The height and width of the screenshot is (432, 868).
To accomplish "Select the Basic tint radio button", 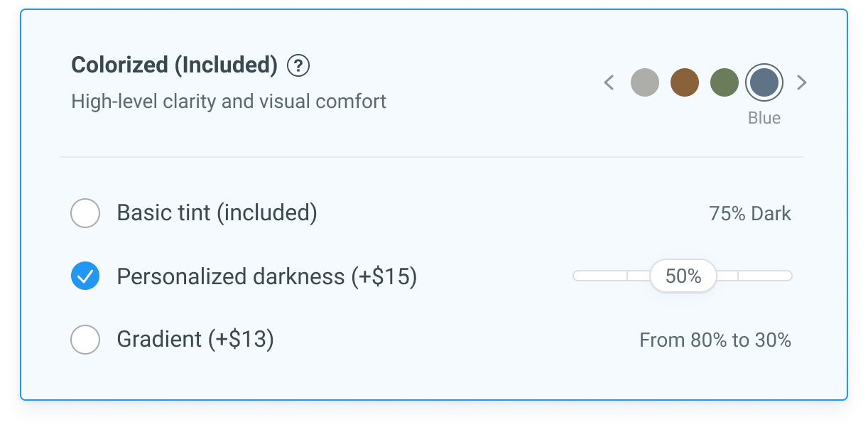I will (85, 213).
